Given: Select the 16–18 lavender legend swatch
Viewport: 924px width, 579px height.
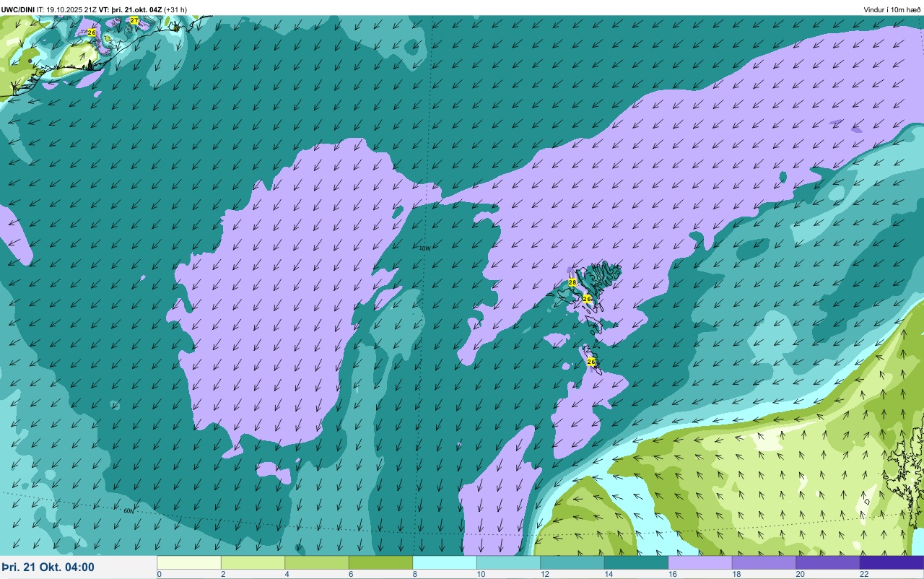Looking at the screenshot, I should pyautogui.click(x=700, y=562).
